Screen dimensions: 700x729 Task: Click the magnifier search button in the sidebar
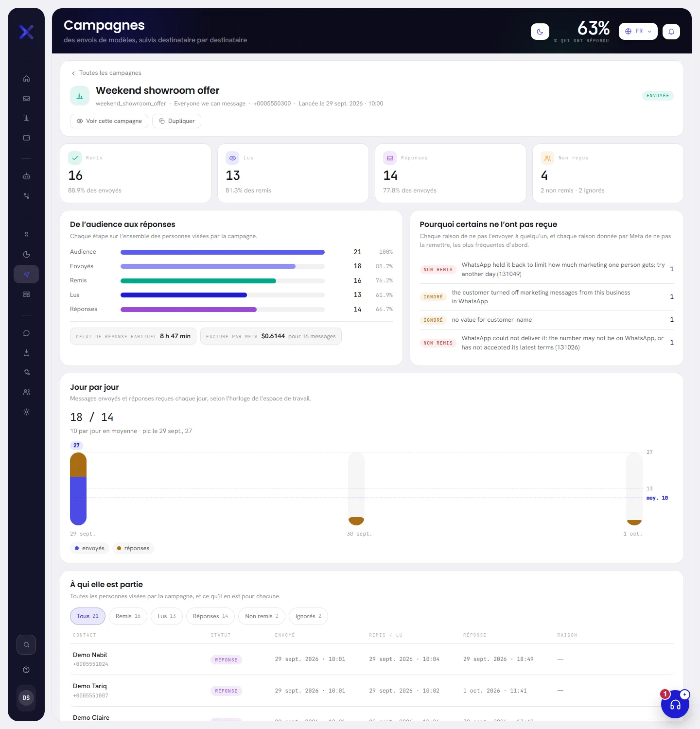click(x=26, y=645)
